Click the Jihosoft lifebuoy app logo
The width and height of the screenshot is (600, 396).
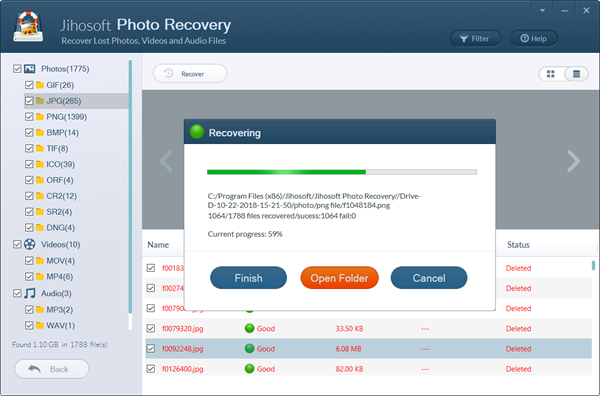pos(28,26)
